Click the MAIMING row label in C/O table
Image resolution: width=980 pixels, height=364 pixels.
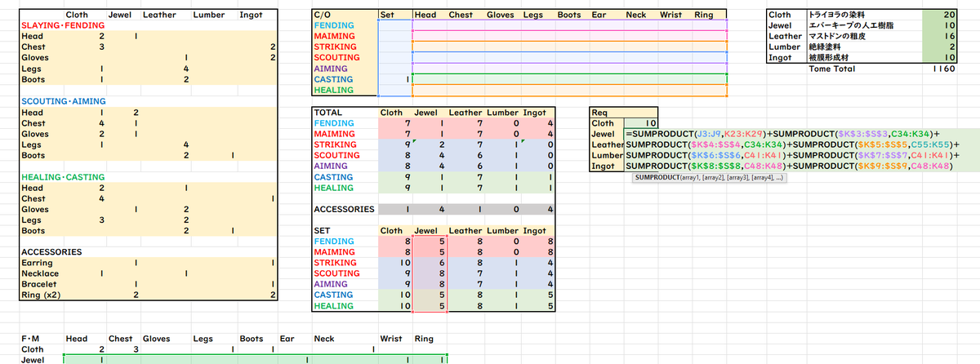coord(333,36)
